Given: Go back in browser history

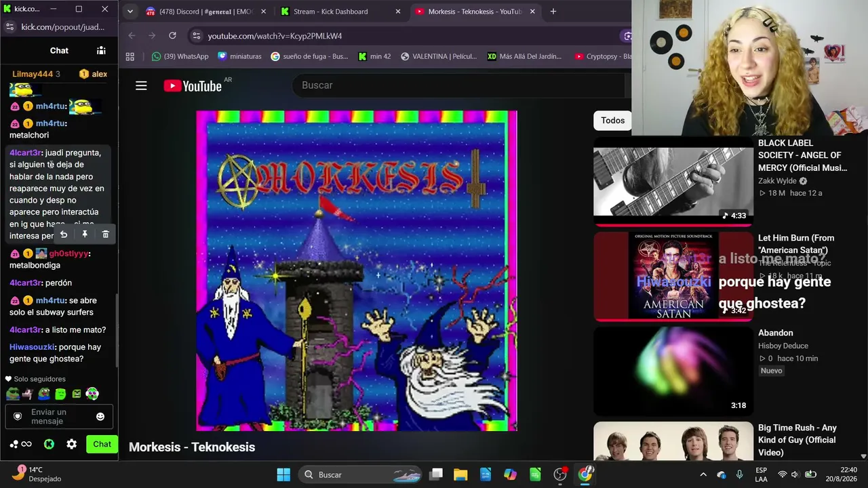Looking at the screenshot, I should 132,36.
